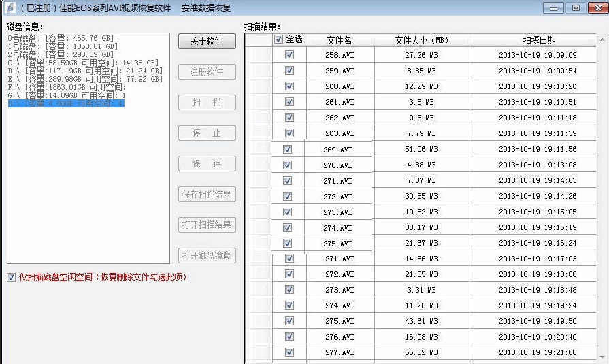Screen dimensions: 609x364
Task: Maximize the AVI recovery software window
Action: pyautogui.click(x=576, y=7)
